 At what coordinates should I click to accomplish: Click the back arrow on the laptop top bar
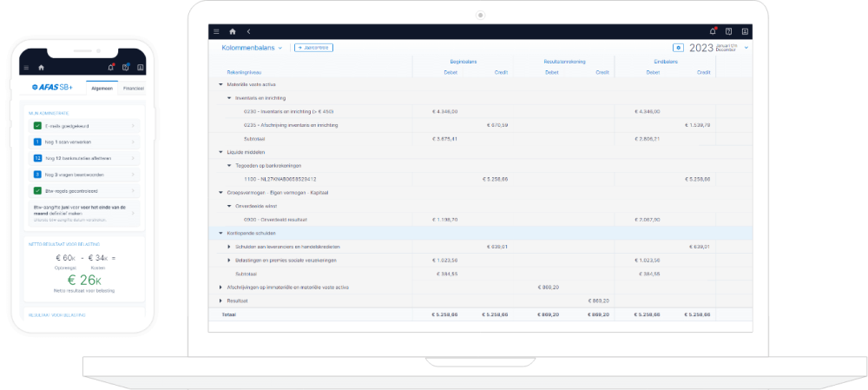click(x=248, y=31)
